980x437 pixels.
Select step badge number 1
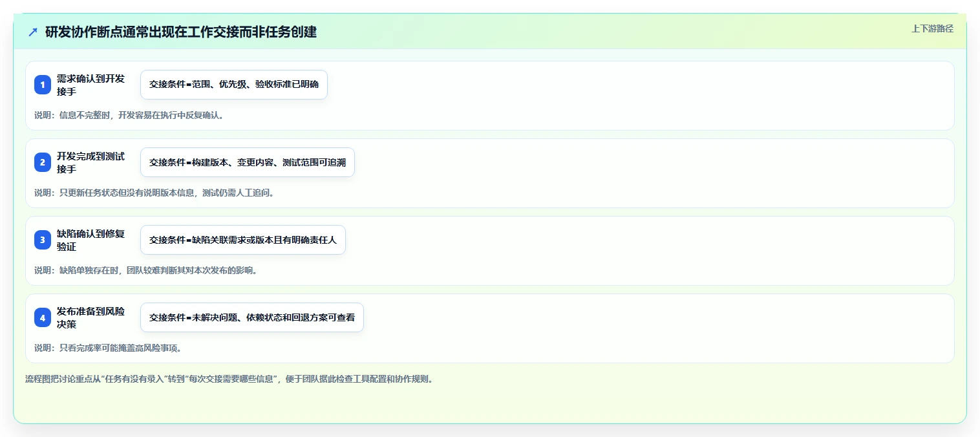pyautogui.click(x=43, y=85)
